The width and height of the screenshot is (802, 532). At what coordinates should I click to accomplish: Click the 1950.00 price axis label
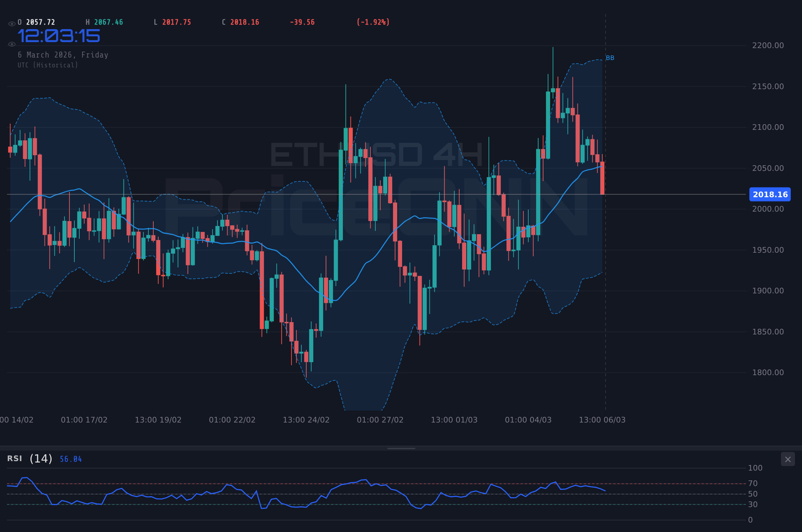click(x=768, y=250)
